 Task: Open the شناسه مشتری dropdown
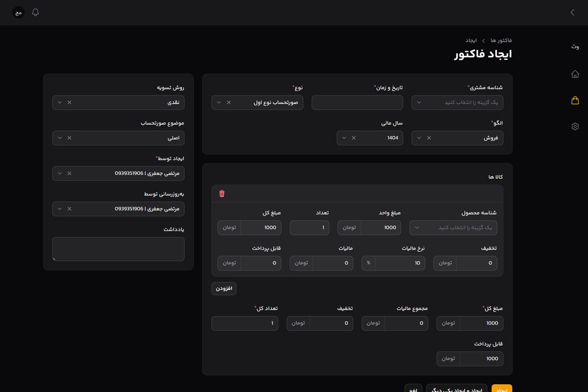click(x=457, y=102)
